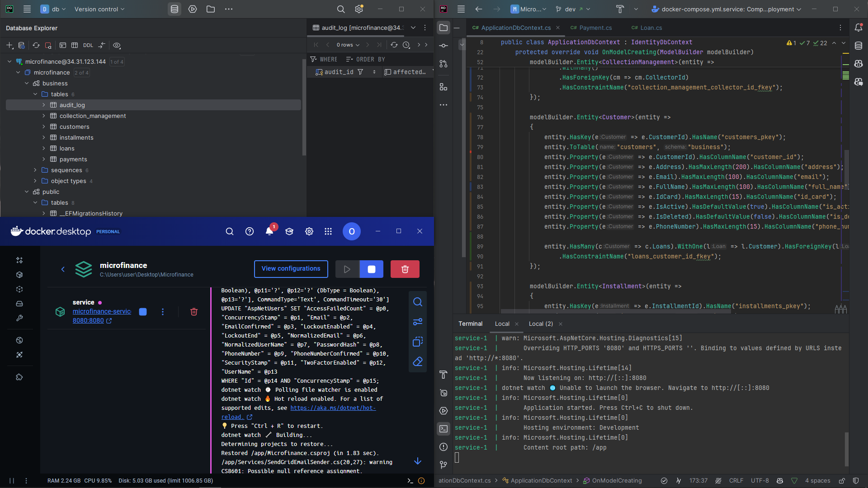Expand object types folder
868x488 pixels.
pyautogui.click(x=35, y=181)
